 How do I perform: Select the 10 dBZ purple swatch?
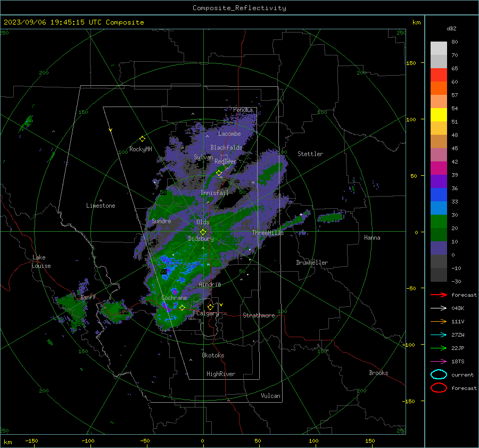point(439,248)
